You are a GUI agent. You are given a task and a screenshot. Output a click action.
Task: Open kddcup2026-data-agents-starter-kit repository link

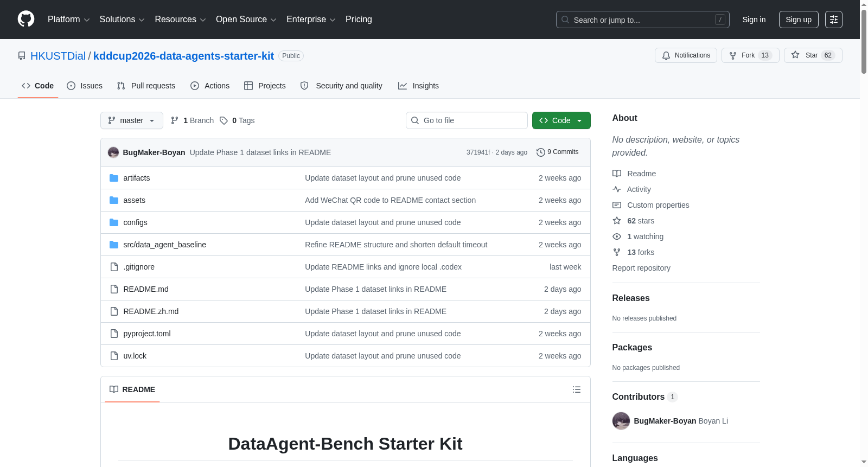[x=183, y=56]
